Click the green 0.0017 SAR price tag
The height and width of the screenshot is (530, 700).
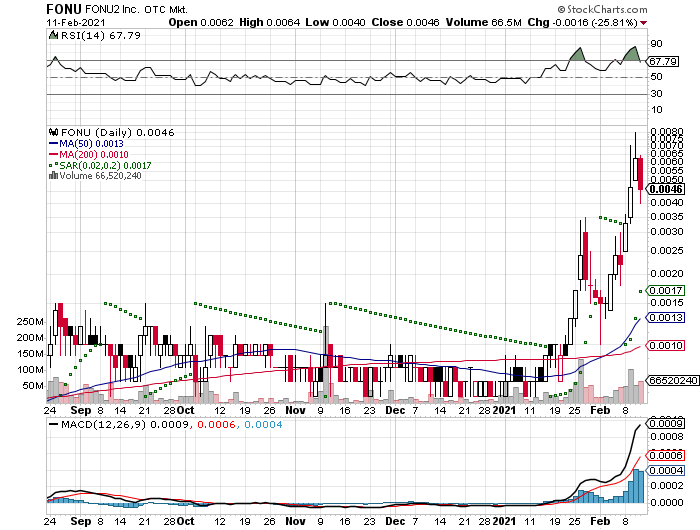[x=666, y=291]
